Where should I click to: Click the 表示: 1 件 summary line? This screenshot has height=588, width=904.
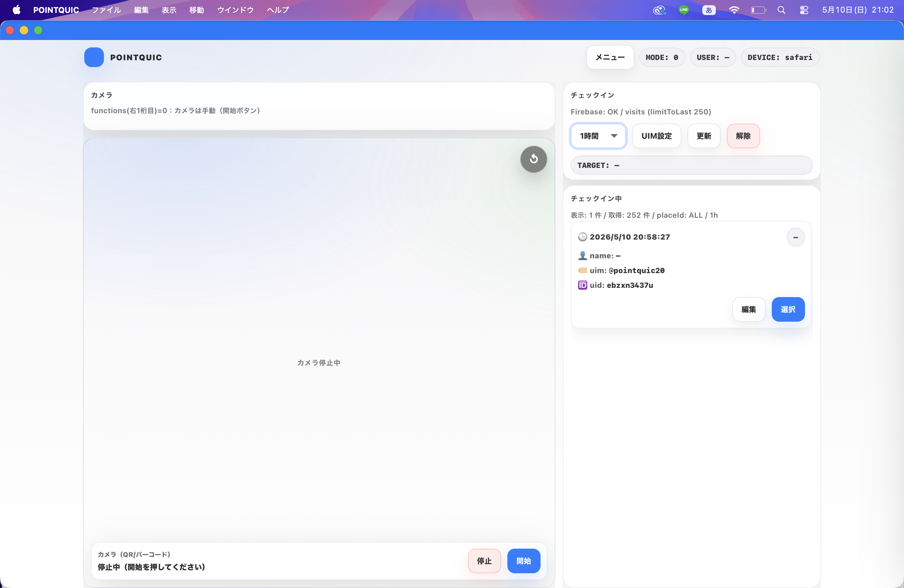tap(644, 215)
